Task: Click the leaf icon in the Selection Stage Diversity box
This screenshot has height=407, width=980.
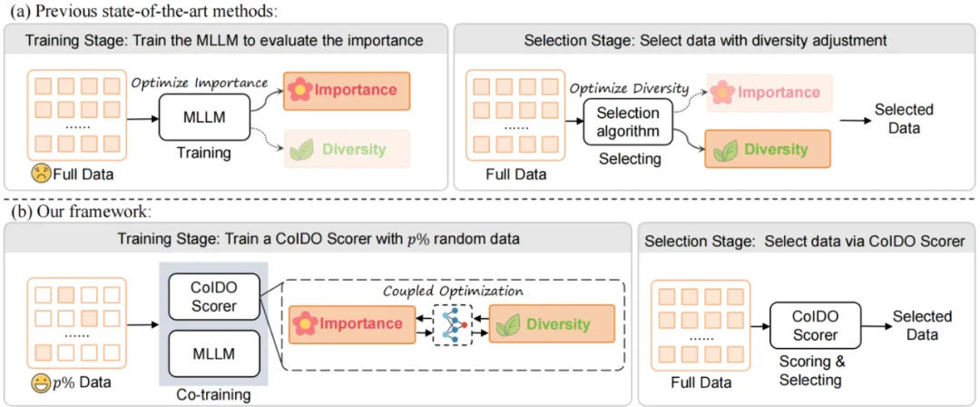Action: coord(725,149)
